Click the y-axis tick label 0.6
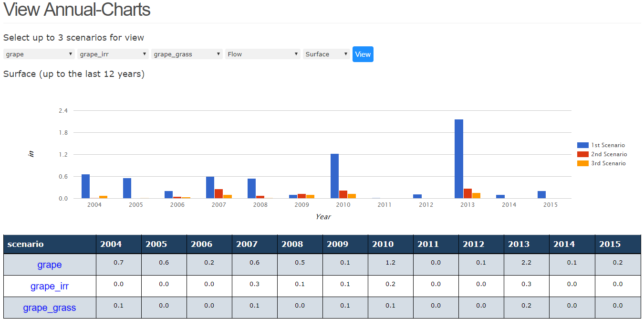This screenshot has height=320, width=644. coord(63,177)
